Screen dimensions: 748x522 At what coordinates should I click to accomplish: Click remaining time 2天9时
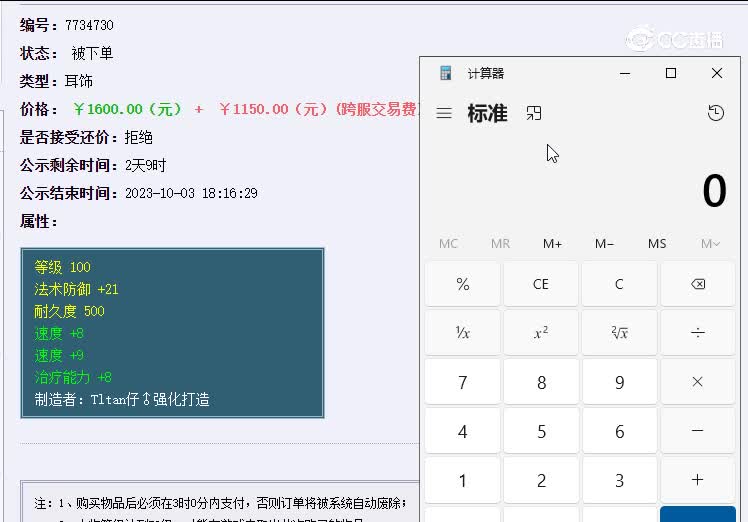point(145,166)
